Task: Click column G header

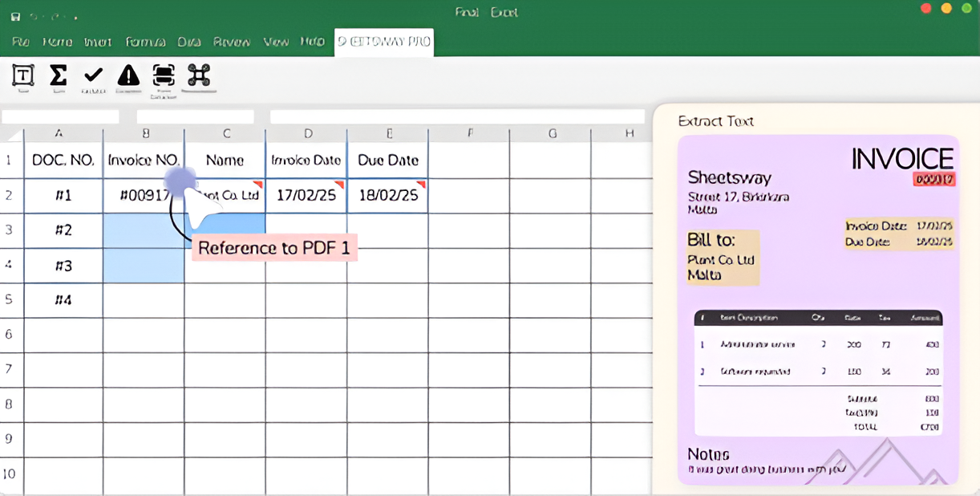Action: [x=552, y=133]
